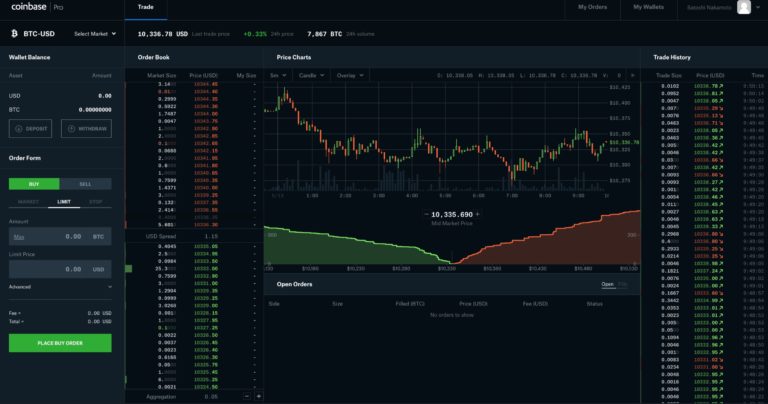Image resolution: width=768 pixels, height=404 pixels.
Task: Click the 0.0102 trade history row
Action: 704,86
